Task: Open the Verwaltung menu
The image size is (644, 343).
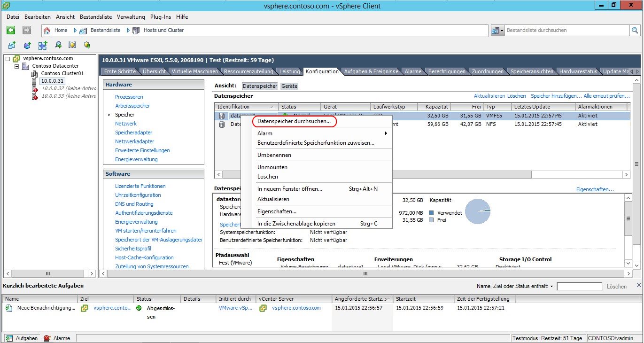Action: (131, 17)
